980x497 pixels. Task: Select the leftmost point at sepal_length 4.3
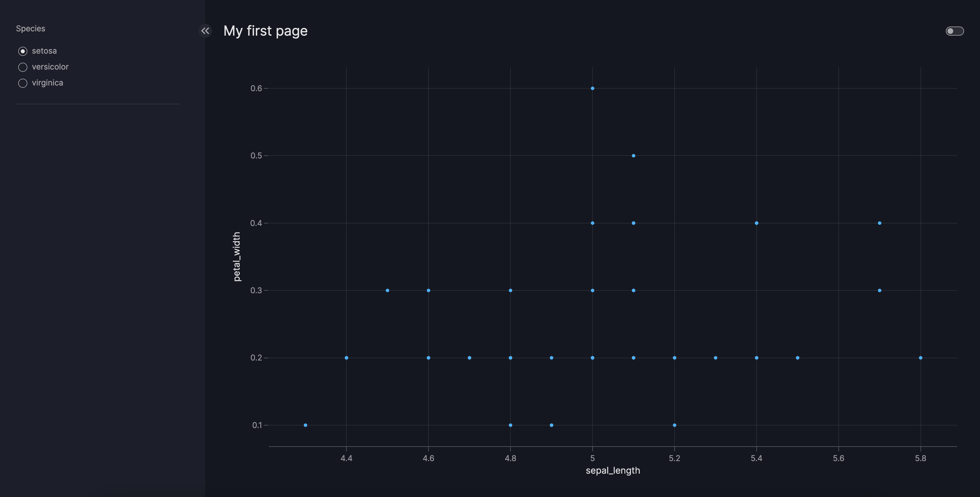305,425
